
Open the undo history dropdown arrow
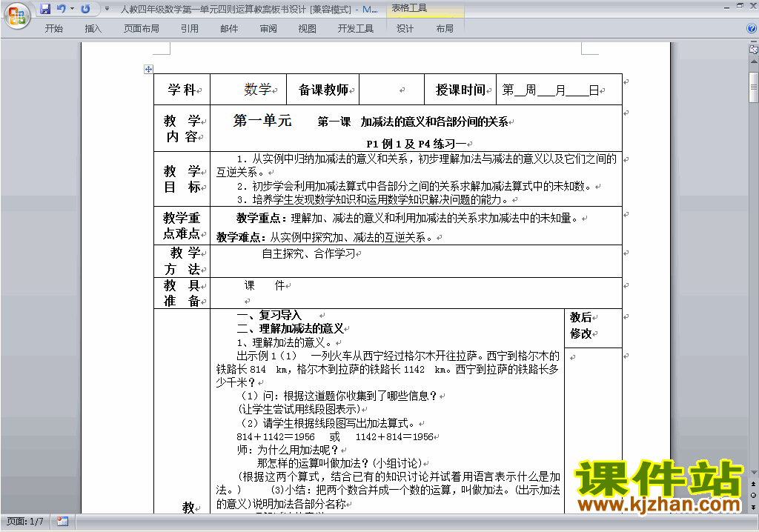(x=72, y=9)
